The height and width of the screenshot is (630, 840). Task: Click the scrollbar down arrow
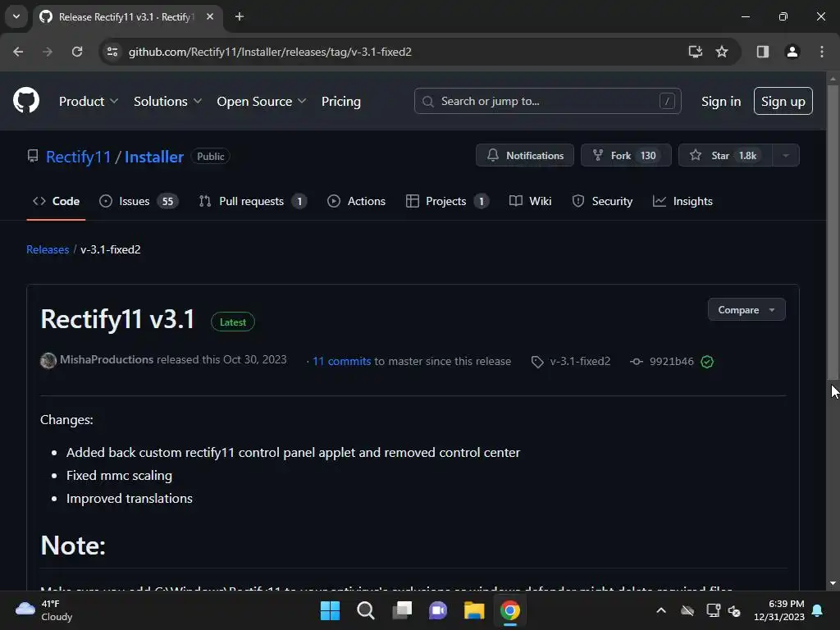833,583
